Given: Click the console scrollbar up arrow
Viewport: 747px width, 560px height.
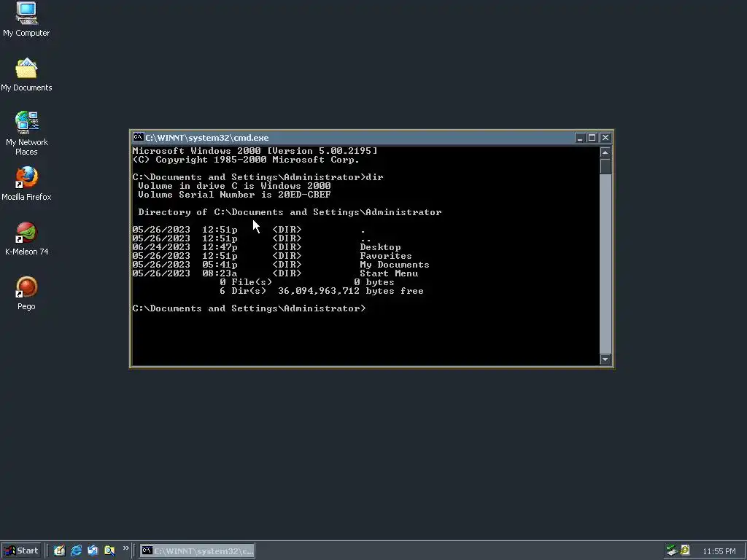Looking at the screenshot, I should click(x=605, y=152).
